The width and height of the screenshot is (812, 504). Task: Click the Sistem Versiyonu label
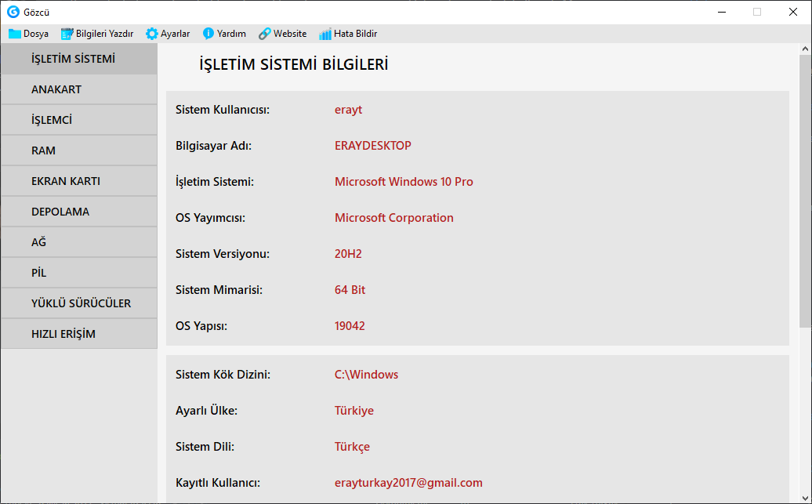click(x=223, y=254)
